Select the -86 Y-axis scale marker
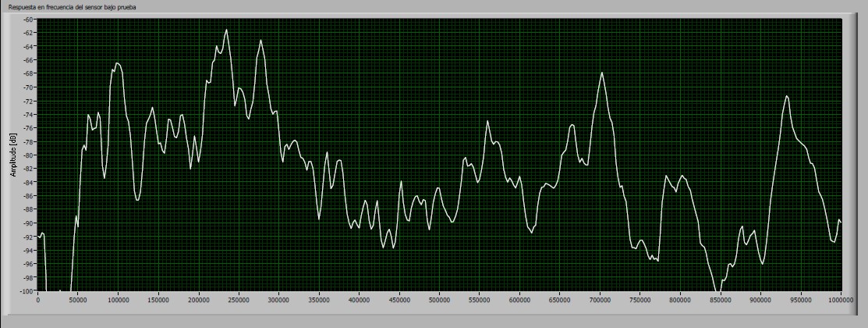The image size is (868, 328). coord(30,195)
